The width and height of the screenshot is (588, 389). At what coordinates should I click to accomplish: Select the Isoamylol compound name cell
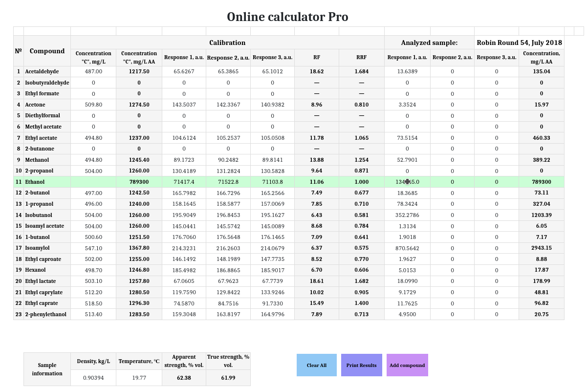47,248
